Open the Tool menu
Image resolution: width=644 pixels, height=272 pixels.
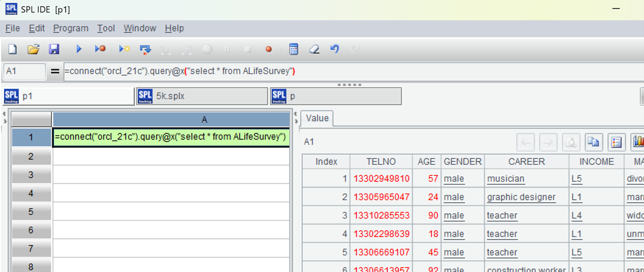(x=106, y=28)
